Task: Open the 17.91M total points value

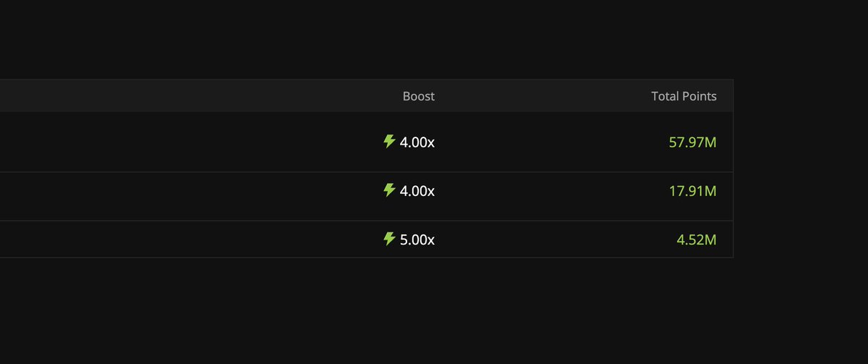Action: 692,191
